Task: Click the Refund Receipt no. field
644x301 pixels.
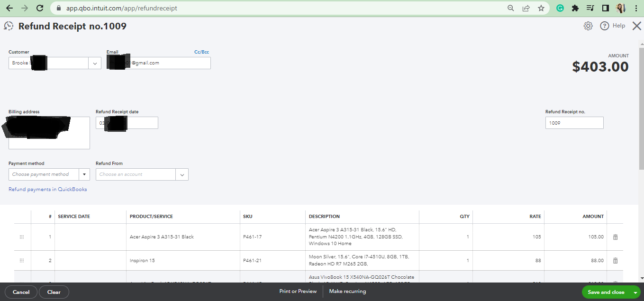Action: tap(574, 123)
